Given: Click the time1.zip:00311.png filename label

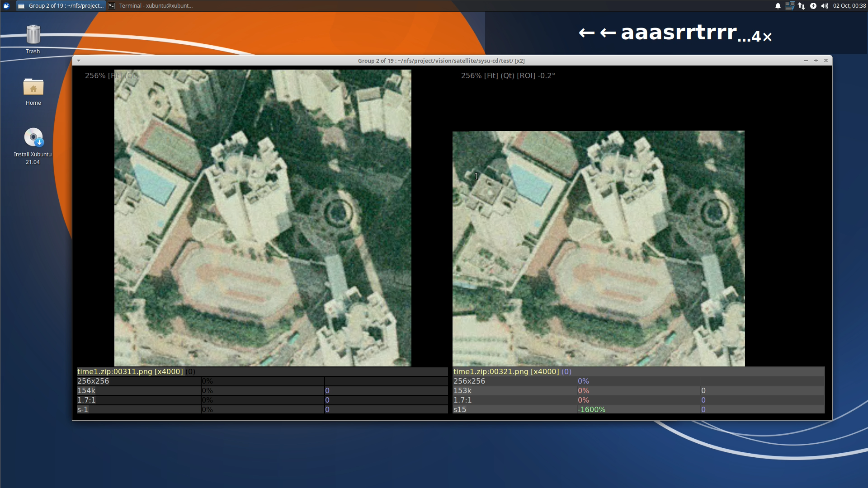Looking at the screenshot, I should pyautogui.click(x=130, y=371).
